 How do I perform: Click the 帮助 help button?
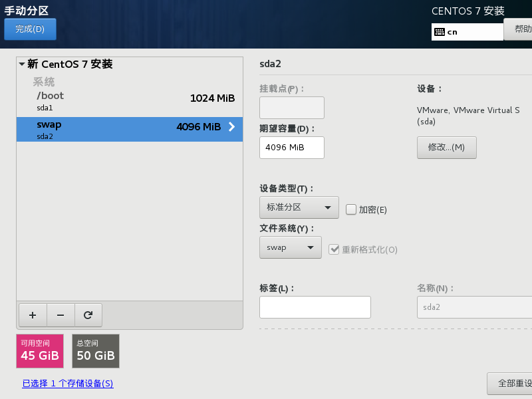tap(519, 29)
